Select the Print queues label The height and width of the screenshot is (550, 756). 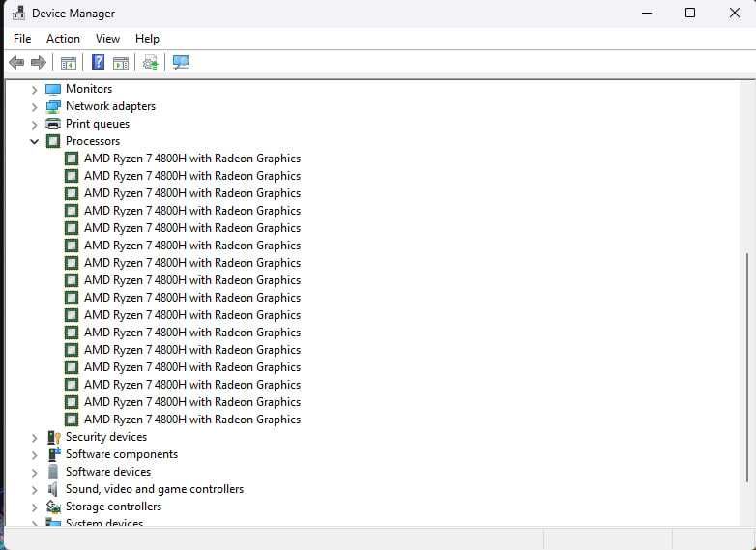coord(98,124)
